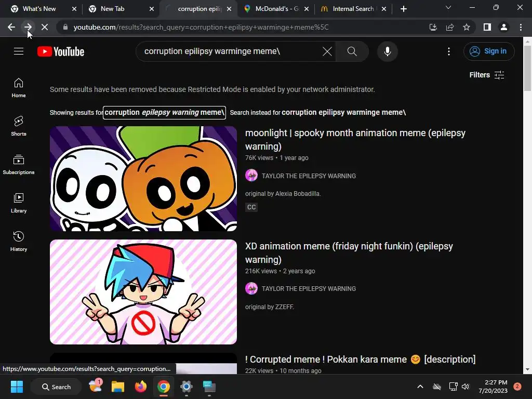Click the magnifier search button
This screenshot has height=399, width=532.
[352, 51]
